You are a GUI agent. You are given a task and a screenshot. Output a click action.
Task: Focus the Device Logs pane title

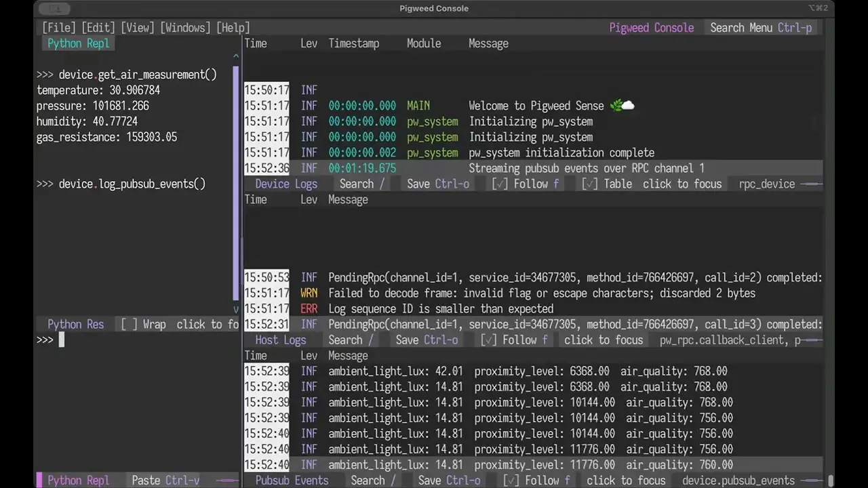(x=286, y=184)
